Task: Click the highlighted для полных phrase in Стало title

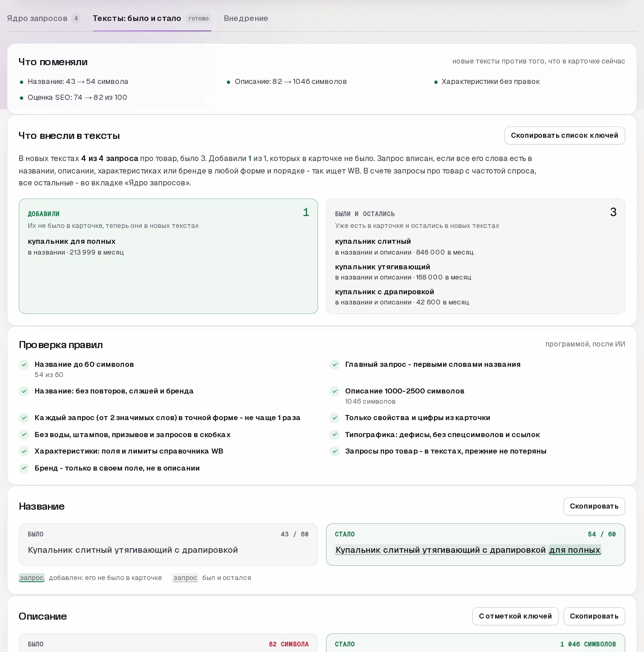Action: (x=575, y=550)
